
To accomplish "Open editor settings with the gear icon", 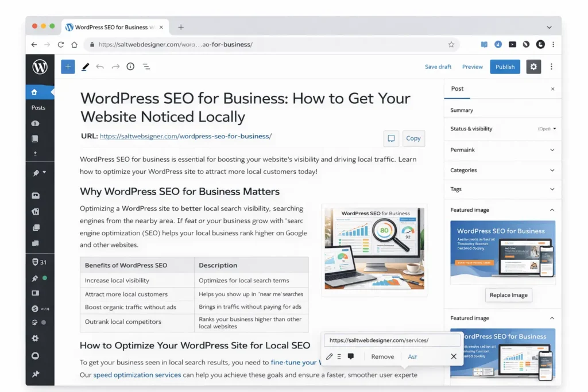I will 533,67.
